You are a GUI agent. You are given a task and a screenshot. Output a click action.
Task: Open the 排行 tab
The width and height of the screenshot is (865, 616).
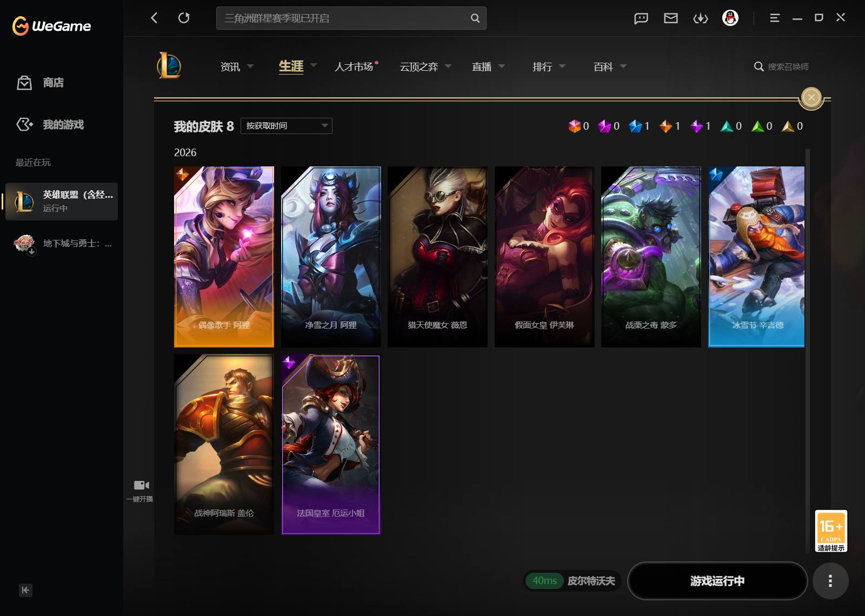542,66
